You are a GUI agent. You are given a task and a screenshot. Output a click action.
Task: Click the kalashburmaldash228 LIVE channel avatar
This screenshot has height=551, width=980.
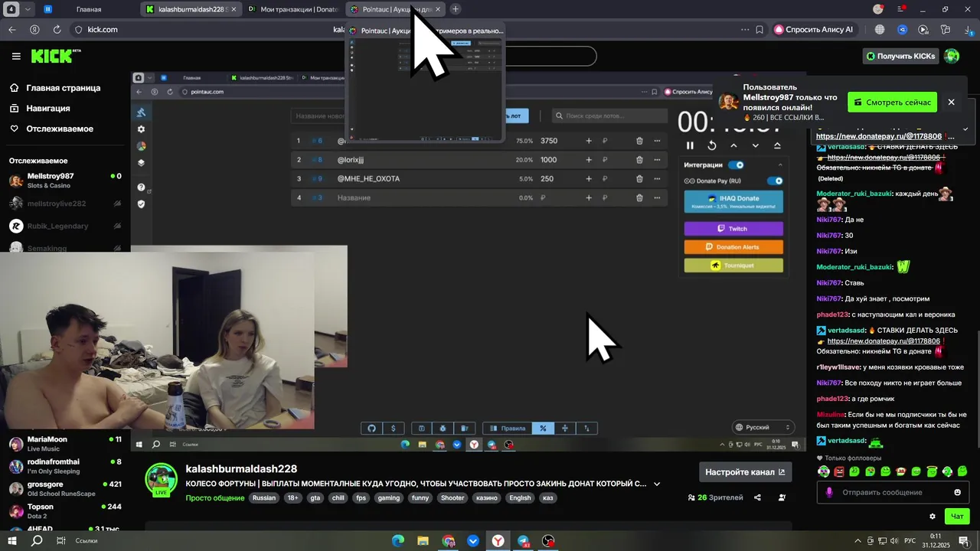tap(161, 479)
